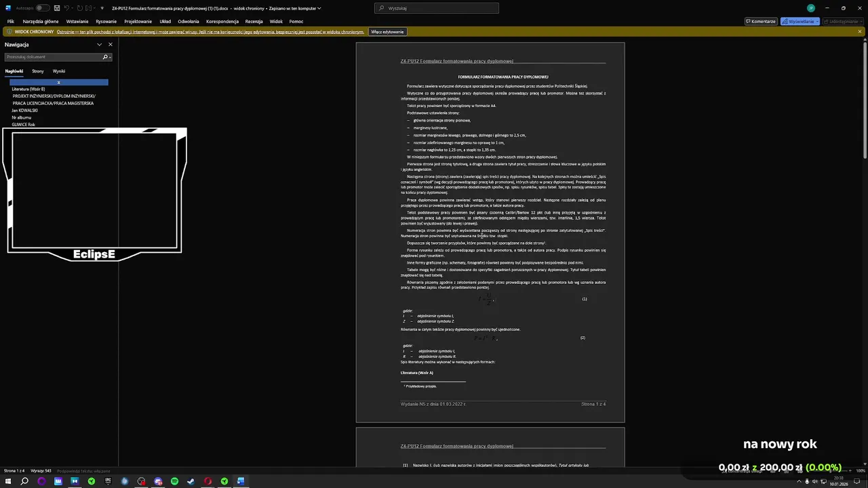Click the shield icon in protected view bar

coord(9,32)
